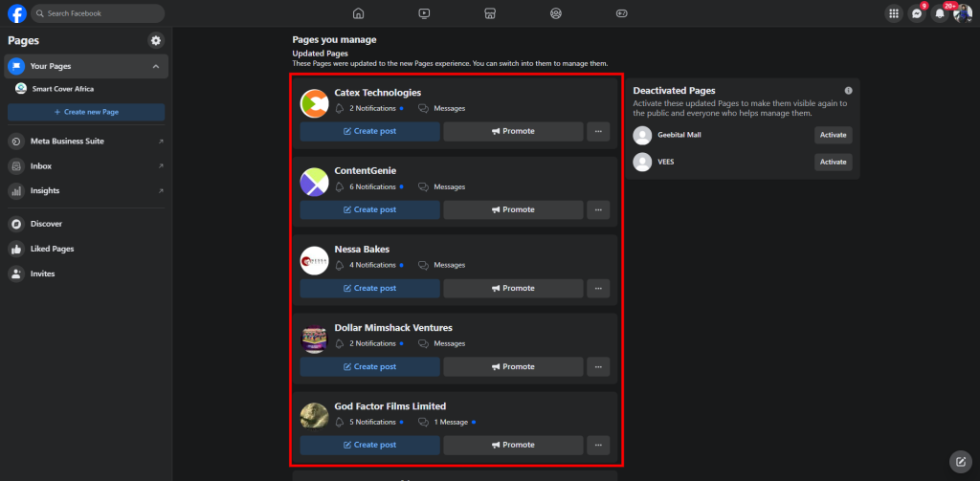The width and height of the screenshot is (980, 481).
Task: Click the God Factor Films Limited logo
Action: [x=314, y=418]
